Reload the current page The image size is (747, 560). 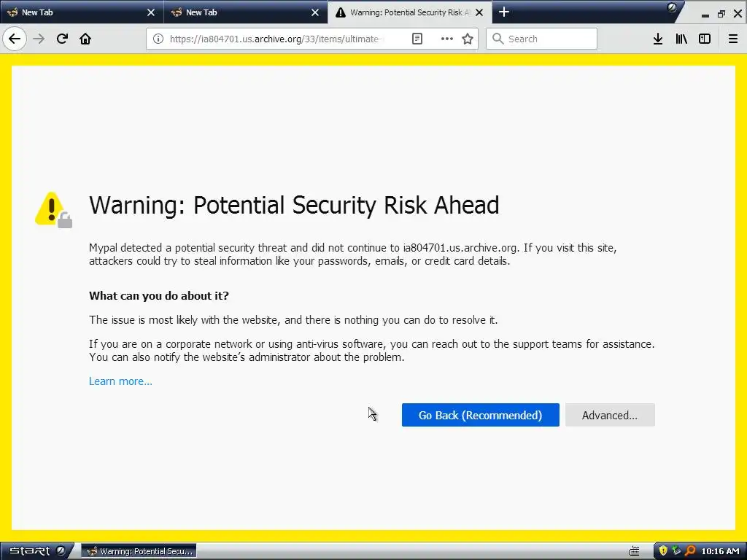(62, 39)
